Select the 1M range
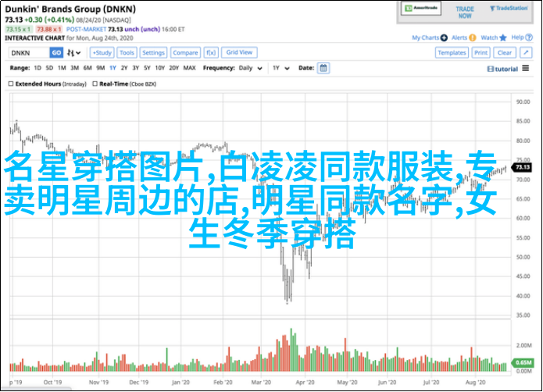Screen dimensions: 543x392 point(62,68)
